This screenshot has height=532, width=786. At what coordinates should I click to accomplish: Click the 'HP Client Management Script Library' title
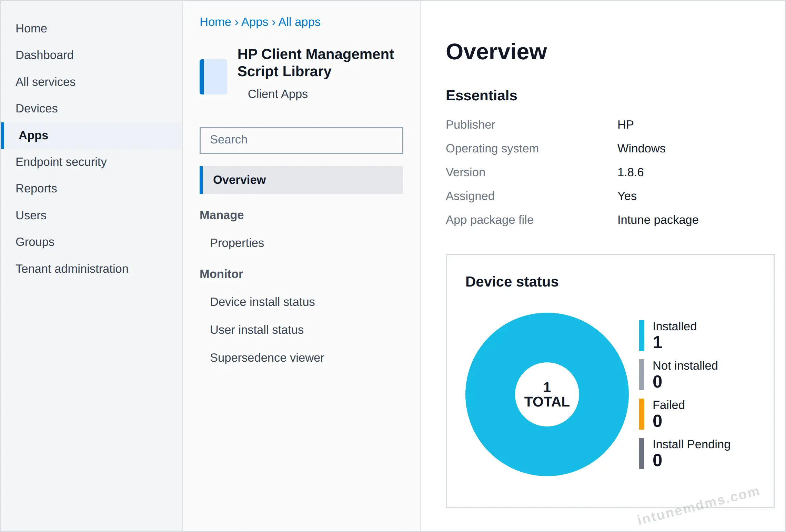pyautogui.click(x=316, y=63)
